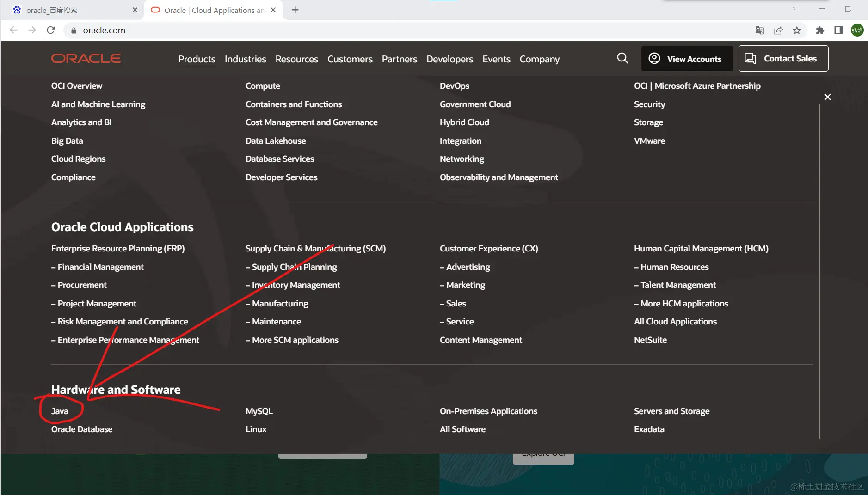Open the Cloud Regions link
Image resolution: width=868 pixels, height=495 pixels.
coord(78,159)
